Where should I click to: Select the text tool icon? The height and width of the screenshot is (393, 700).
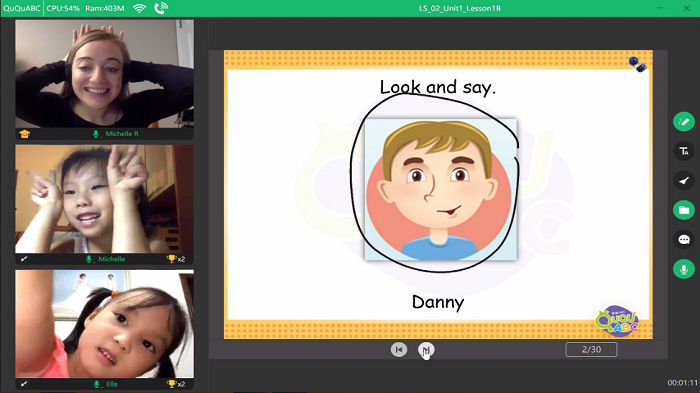point(683,151)
